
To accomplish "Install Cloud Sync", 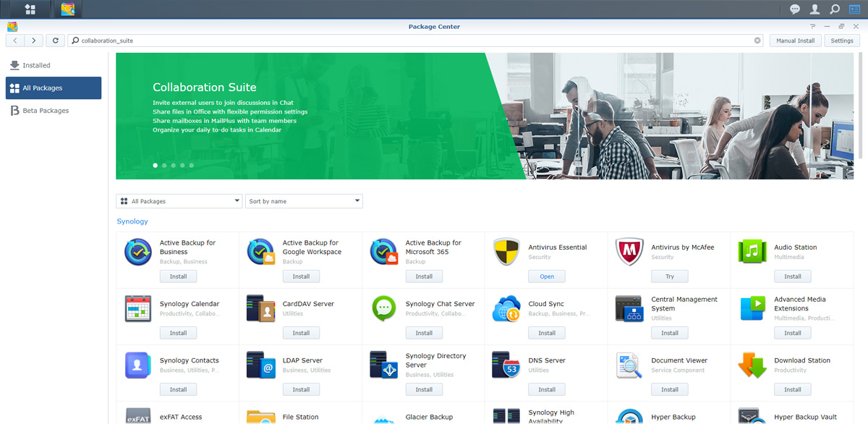I will 547,333.
